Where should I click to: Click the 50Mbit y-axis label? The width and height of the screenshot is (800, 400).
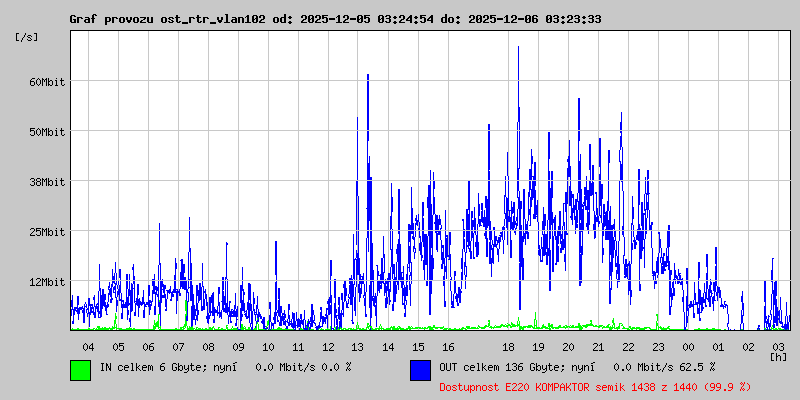(x=47, y=131)
